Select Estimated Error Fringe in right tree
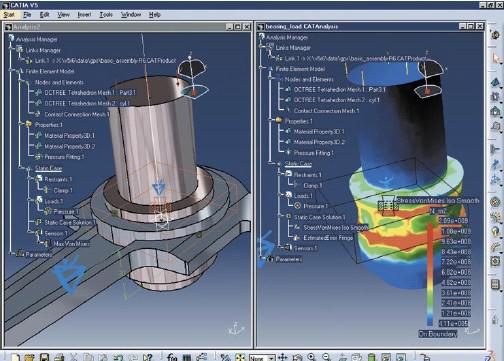Screen dimensions: 504x361 (x=328, y=238)
